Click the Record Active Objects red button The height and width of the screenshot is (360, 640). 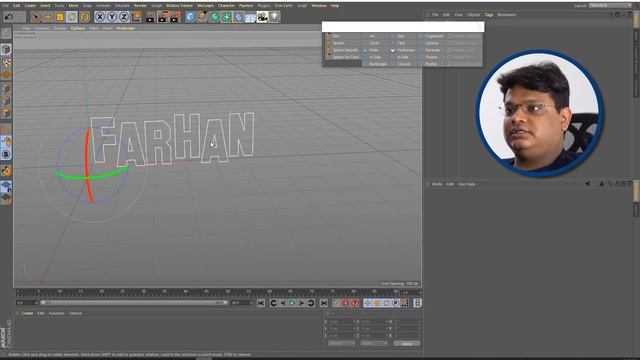coord(336,303)
